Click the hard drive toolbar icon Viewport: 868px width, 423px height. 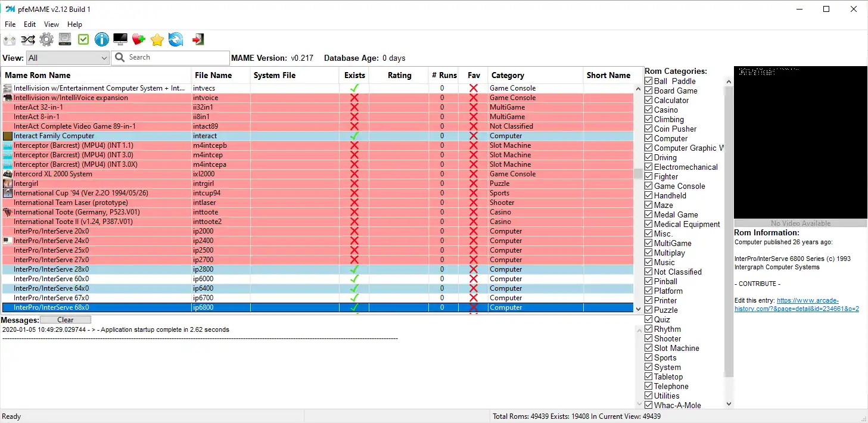65,40
